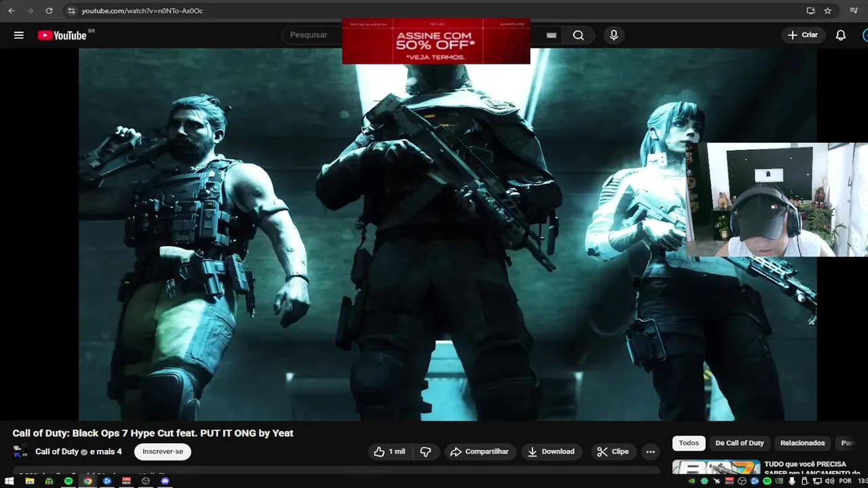This screenshot has height=488, width=868.
Task: Click the video title Black Ops 7 Hype Cut
Action: click(x=153, y=433)
